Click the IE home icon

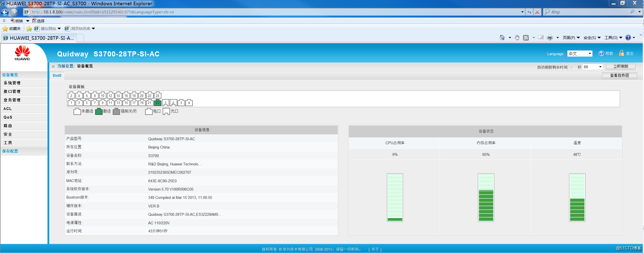pyautogui.click(x=502, y=38)
